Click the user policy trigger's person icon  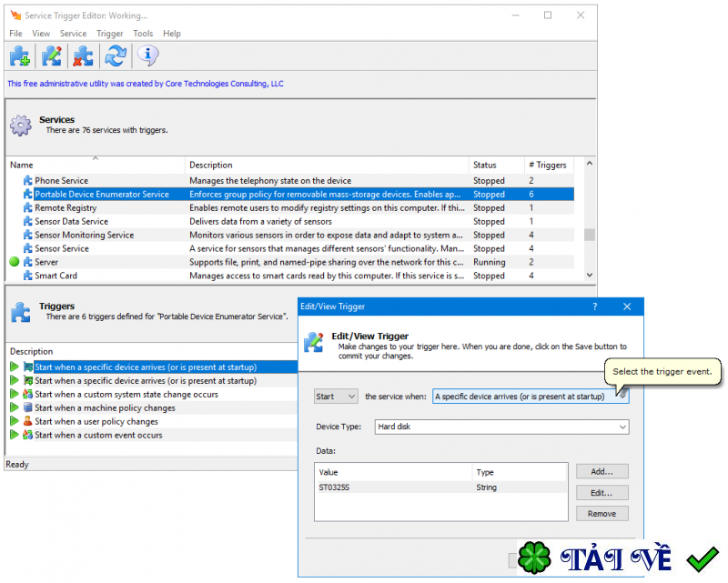(27, 422)
